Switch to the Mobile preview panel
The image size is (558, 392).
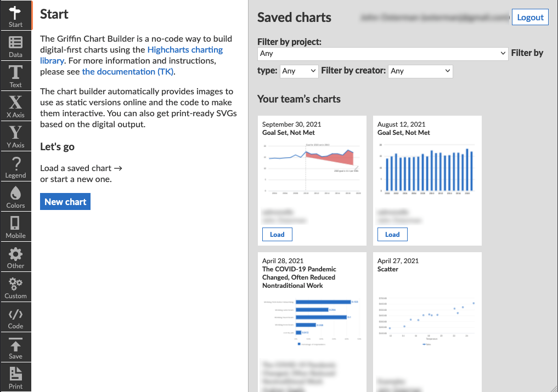pos(15,226)
